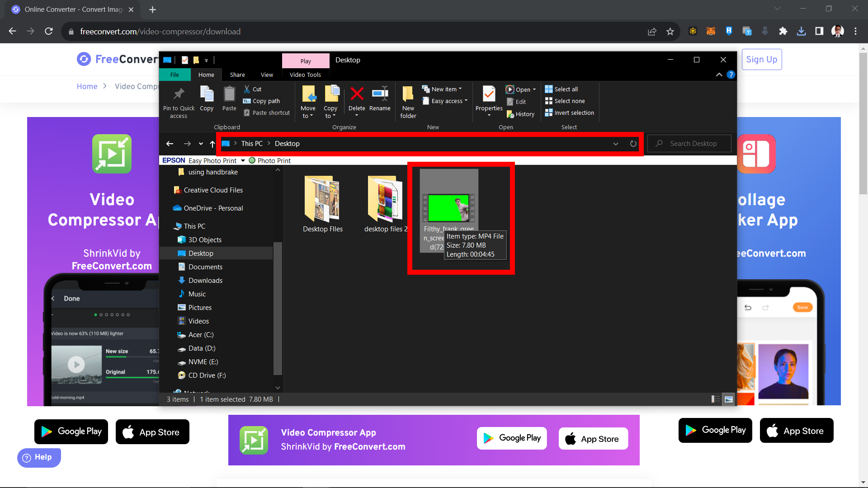Click the Sign Up button
The height and width of the screenshot is (488, 868).
(761, 59)
